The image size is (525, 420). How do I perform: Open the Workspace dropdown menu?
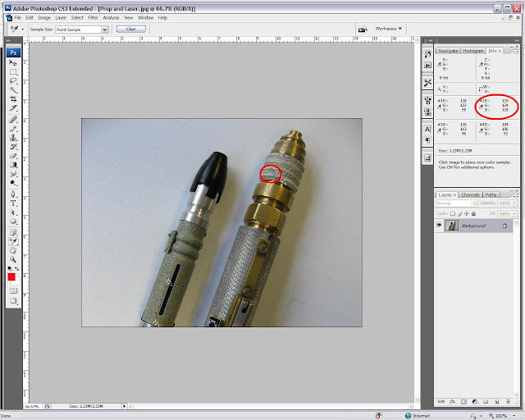[388, 29]
